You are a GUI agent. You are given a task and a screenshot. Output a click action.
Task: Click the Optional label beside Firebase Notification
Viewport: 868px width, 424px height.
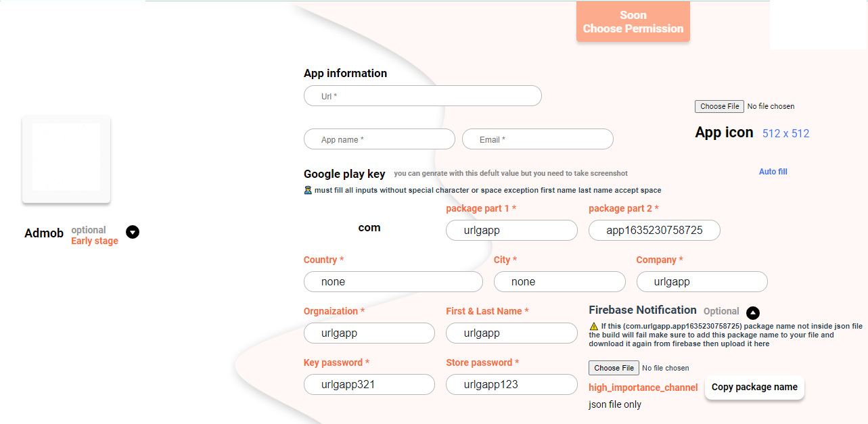point(721,311)
